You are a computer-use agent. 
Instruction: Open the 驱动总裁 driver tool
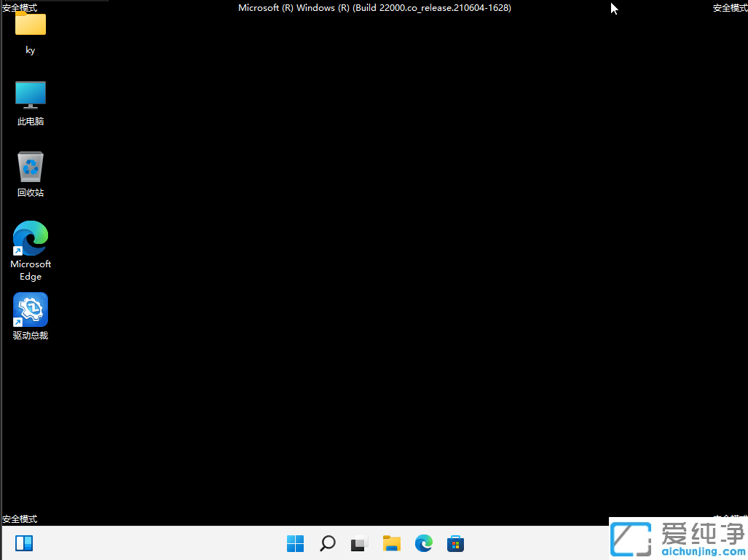coord(30,309)
